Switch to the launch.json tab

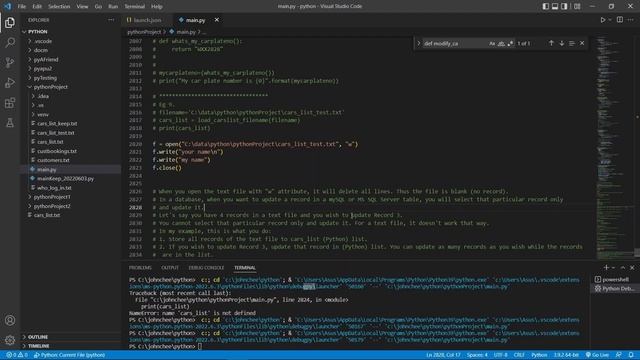click(x=147, y=20)
